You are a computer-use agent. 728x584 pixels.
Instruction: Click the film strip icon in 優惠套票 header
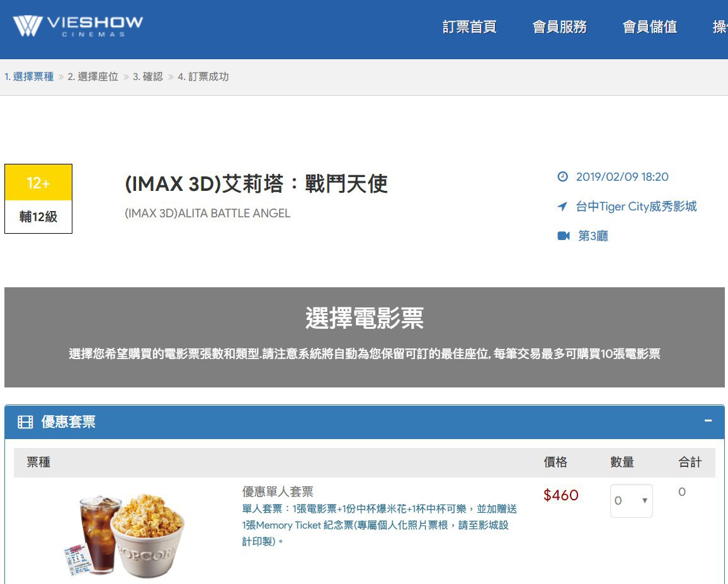point(25,422)
